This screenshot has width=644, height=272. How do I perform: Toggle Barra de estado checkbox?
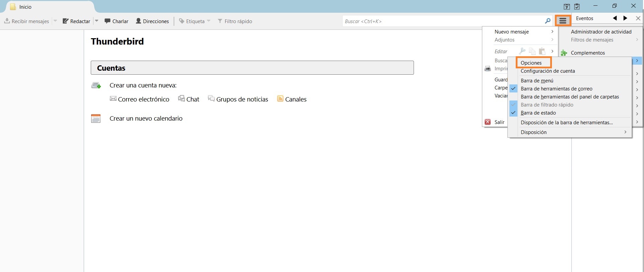538,113
